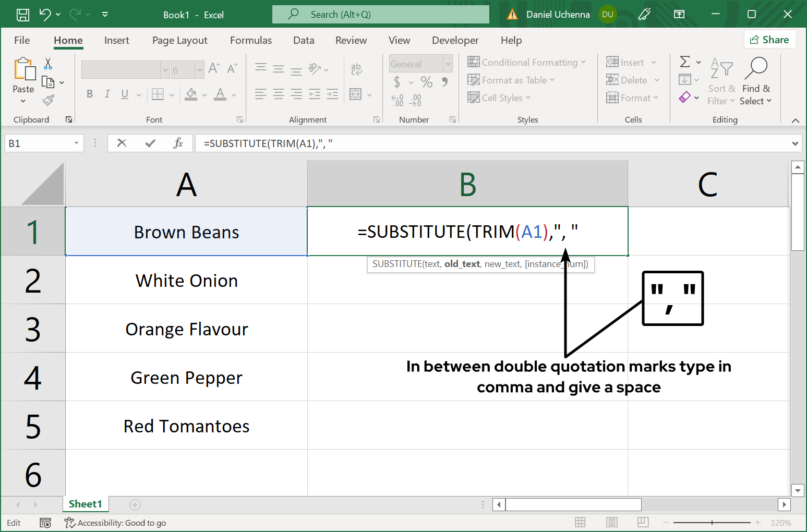Screen dimensions: 807x532
Task: Expand the Name Box dropdown
Action: (x=76, y=143)
